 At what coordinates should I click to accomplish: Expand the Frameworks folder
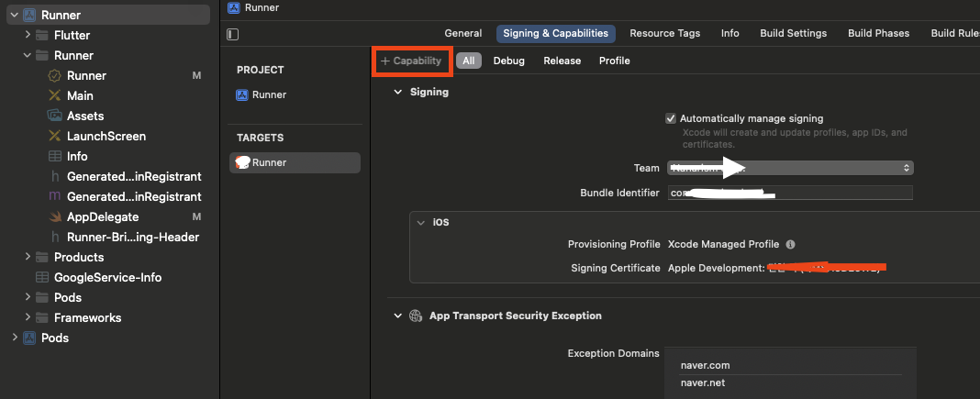pyautogui.click(x=28, y=318)
